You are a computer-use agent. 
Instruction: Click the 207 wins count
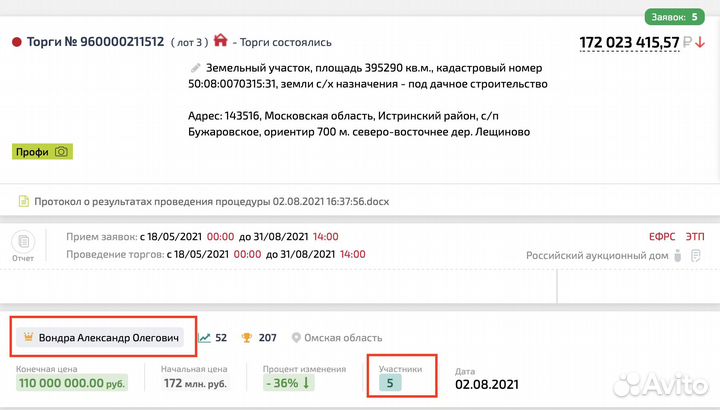tap(267, 338)
